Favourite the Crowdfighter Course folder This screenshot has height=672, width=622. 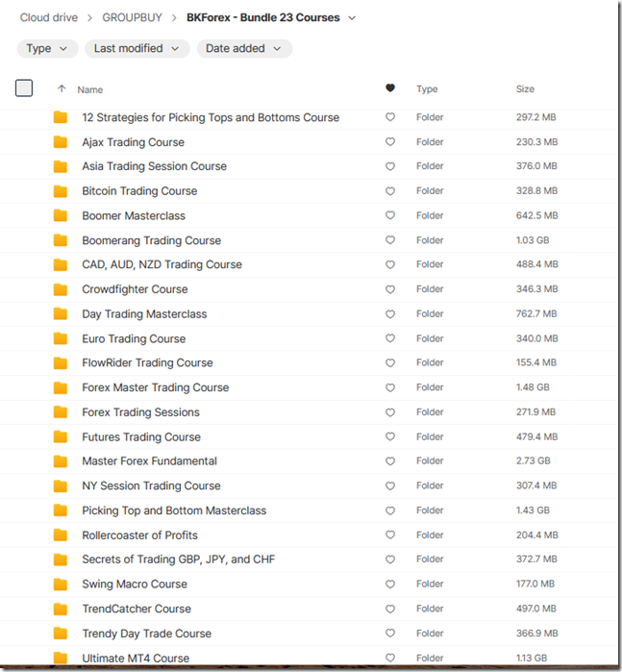click(390, 289)
